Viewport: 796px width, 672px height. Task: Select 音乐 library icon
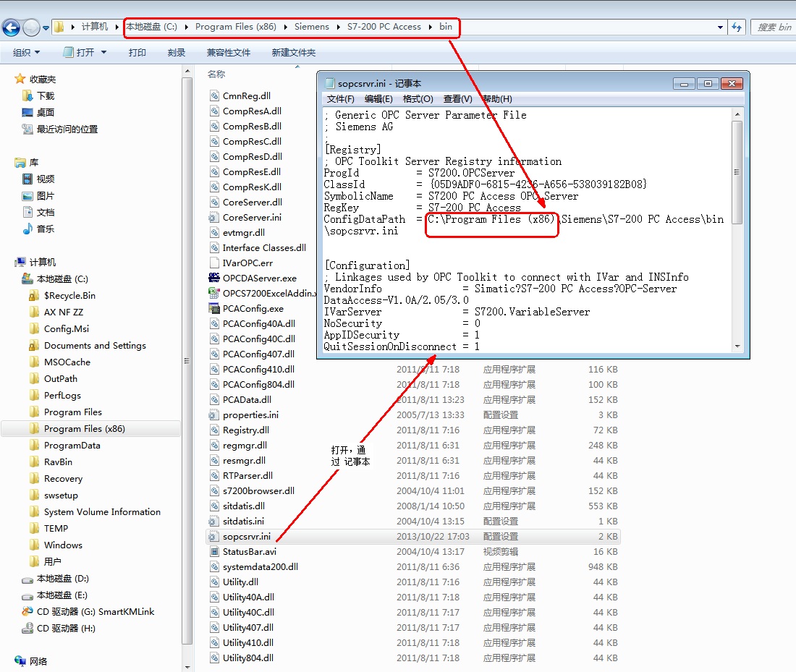(x=27, y=229)
